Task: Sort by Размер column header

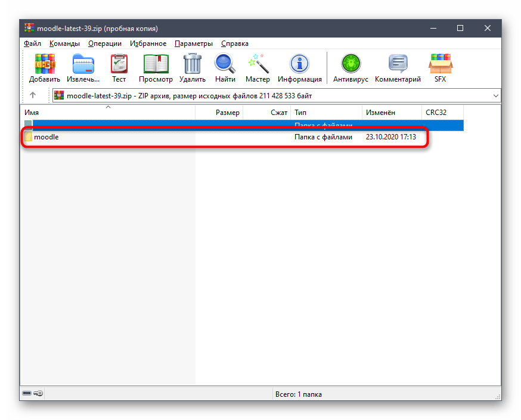Action: 219,112
